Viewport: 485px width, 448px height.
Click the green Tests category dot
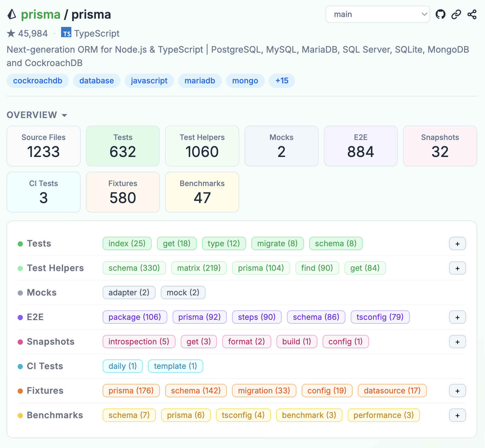(x=20, y=244)
